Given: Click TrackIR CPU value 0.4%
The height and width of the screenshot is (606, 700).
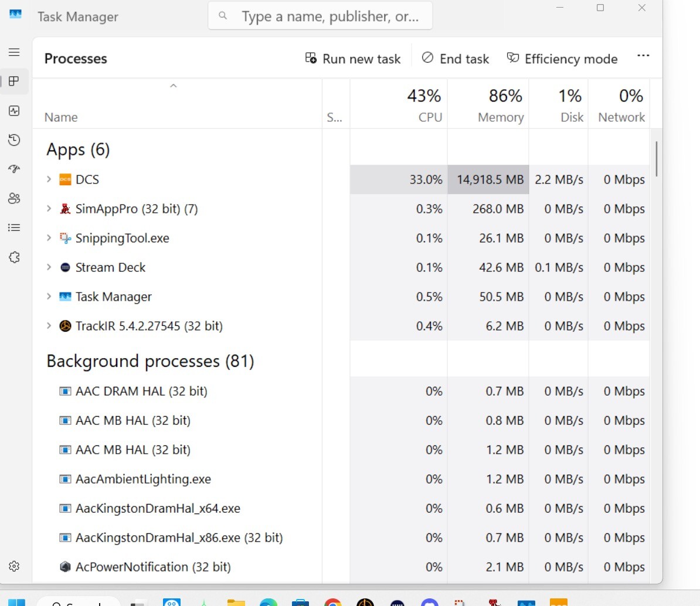Looking at the screenshot, I should tap(429, 326).
